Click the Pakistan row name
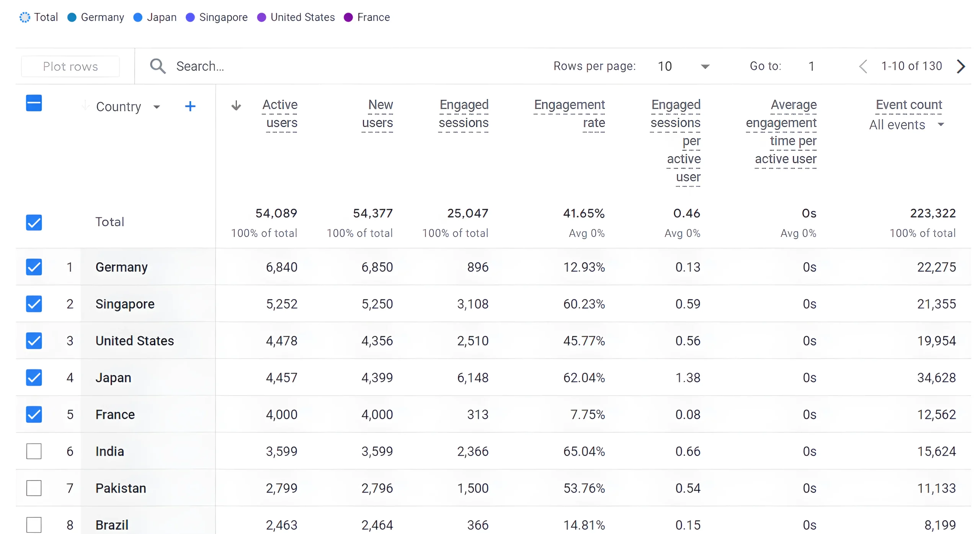980x534 pixels. pyautogui.click(x=121, y=488)
